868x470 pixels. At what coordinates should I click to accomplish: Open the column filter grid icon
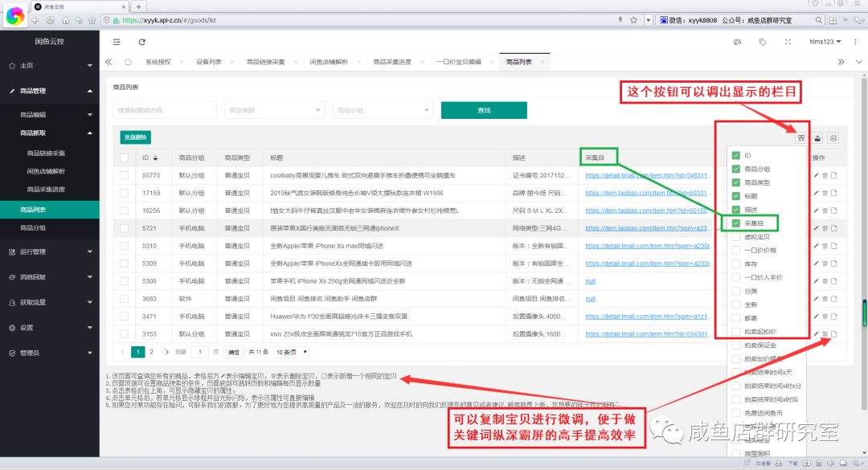pyautogui.click(x=800, y=137)
